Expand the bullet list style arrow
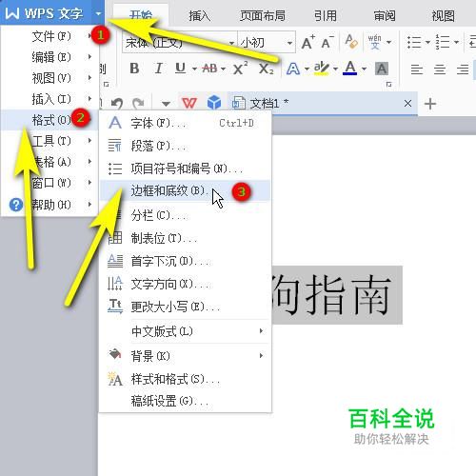Image resolution: width=476 pixels, height=476 pixels. tap(427, 42)
